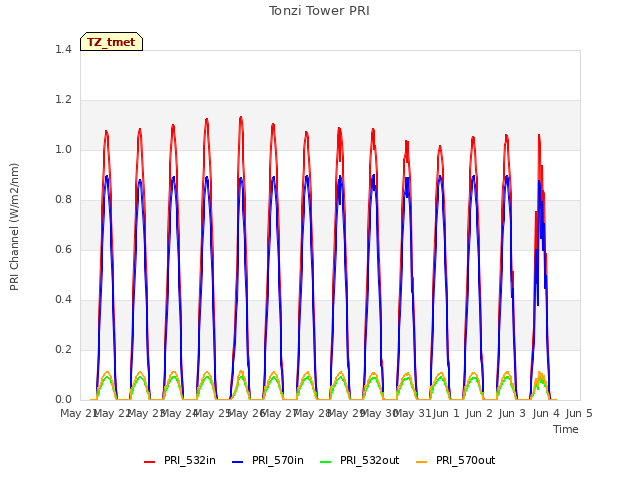Click the 0.8 y-axis tick label

63,200
